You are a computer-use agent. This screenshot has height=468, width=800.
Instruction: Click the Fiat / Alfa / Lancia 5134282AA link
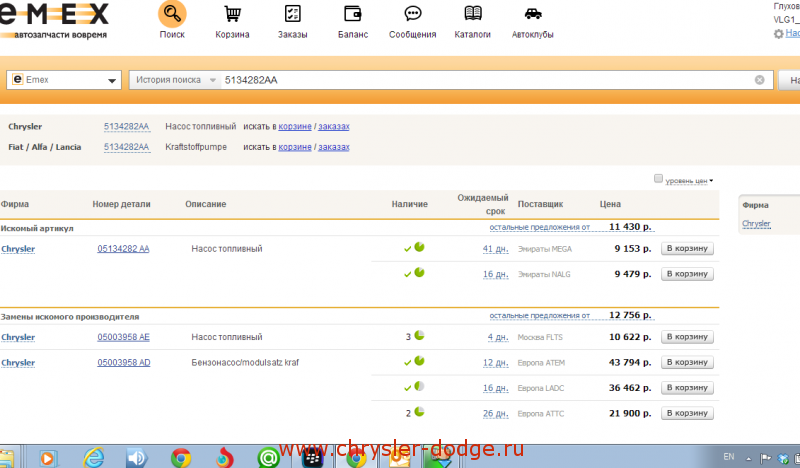[127, 147]
